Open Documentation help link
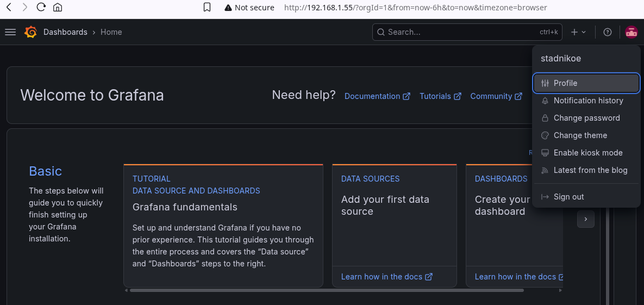Viewport: 644px width, 305px height. 377,96
